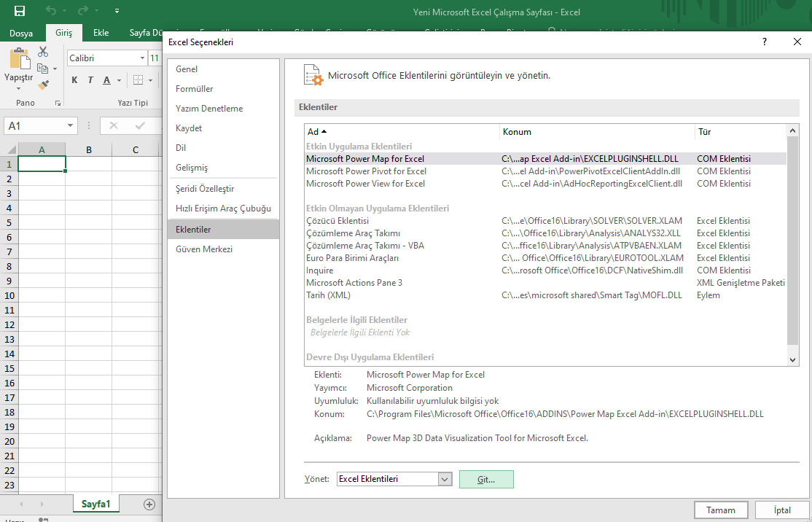
Task: Click the add-ins list scroll up arrow
Action: click(792, 131)
